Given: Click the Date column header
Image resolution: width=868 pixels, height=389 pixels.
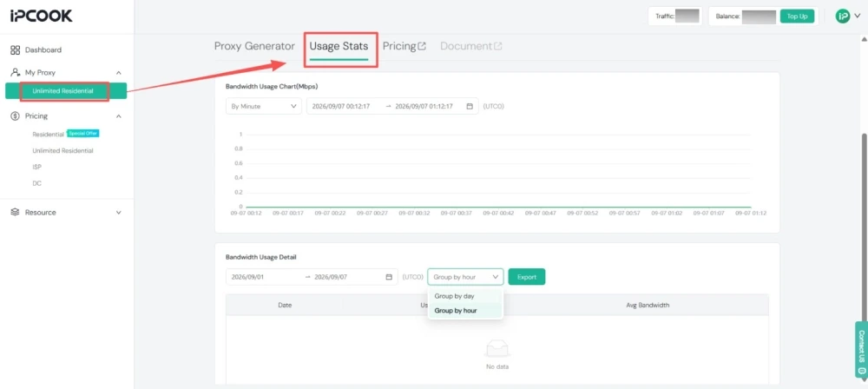Looking at the screenshot, I should click(285, 306).
